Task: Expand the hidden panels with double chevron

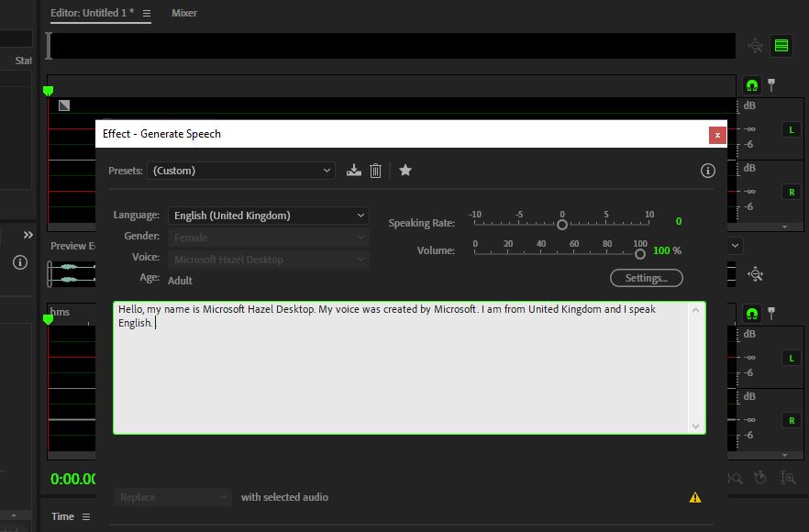Action: [x=28, y=236]
